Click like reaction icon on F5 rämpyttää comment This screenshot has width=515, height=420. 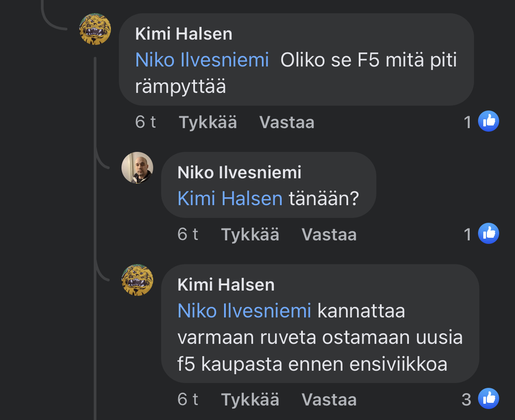click(x=489, y=121)
